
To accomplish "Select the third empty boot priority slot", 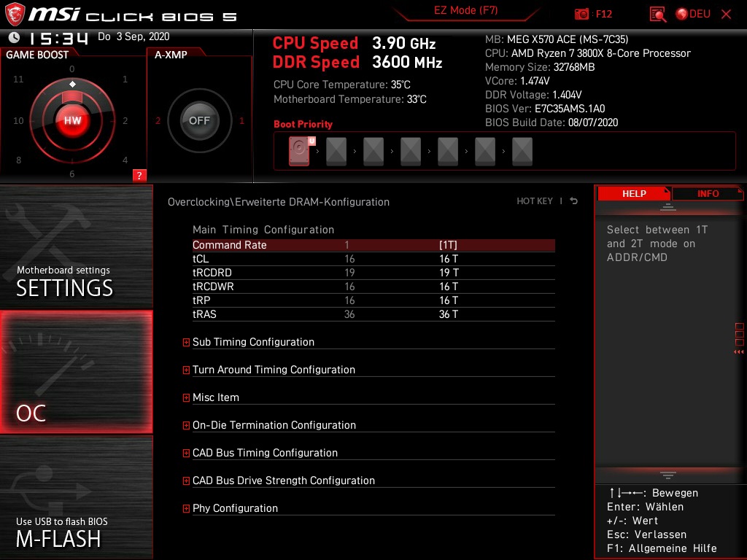I will (x=373, y=152).
